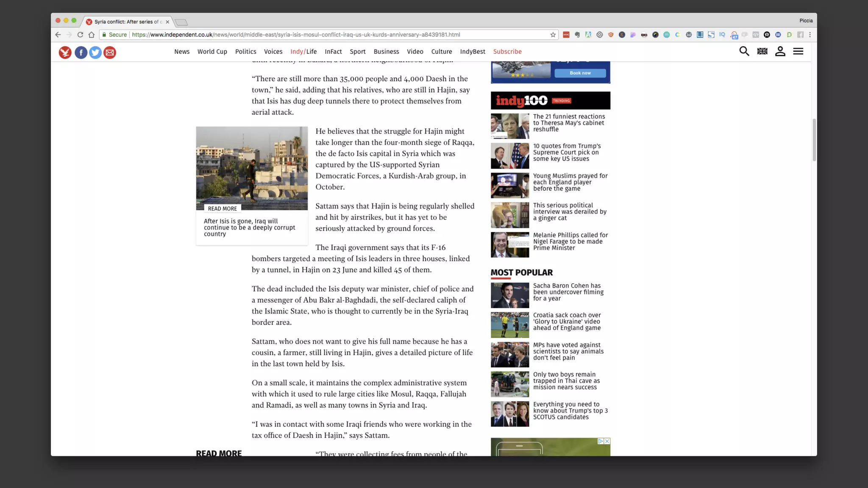Open the user account profile icon
The image size is (868, 488).
[x=780, y=51]
